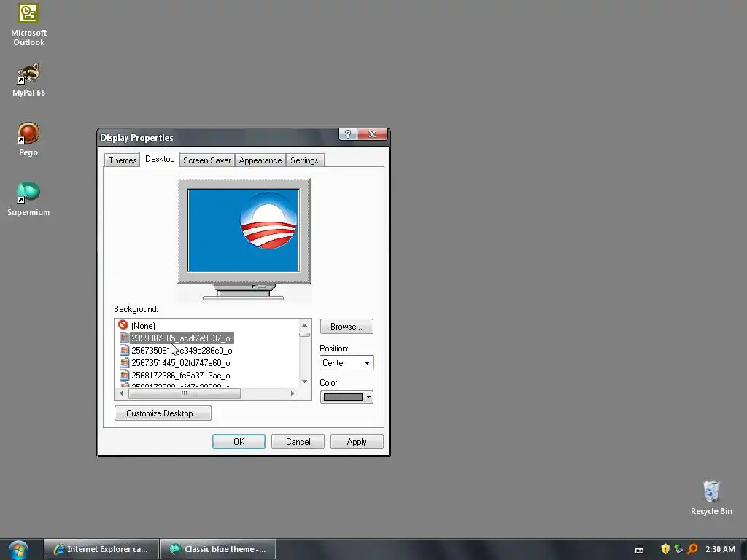The image size is (747, 560).
Task: Click the red (None) background icon
Action: [x=123, y=324]
